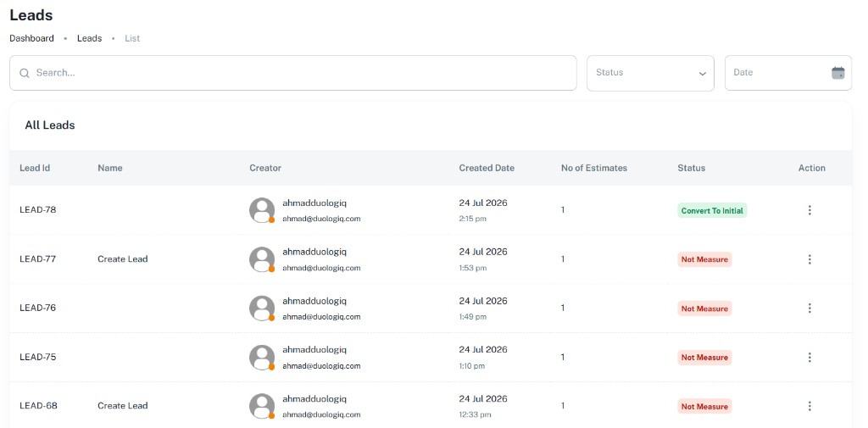
Task: Click estimate count for LEAD-76
Action: pyautogui.click(x=563, y=308)
